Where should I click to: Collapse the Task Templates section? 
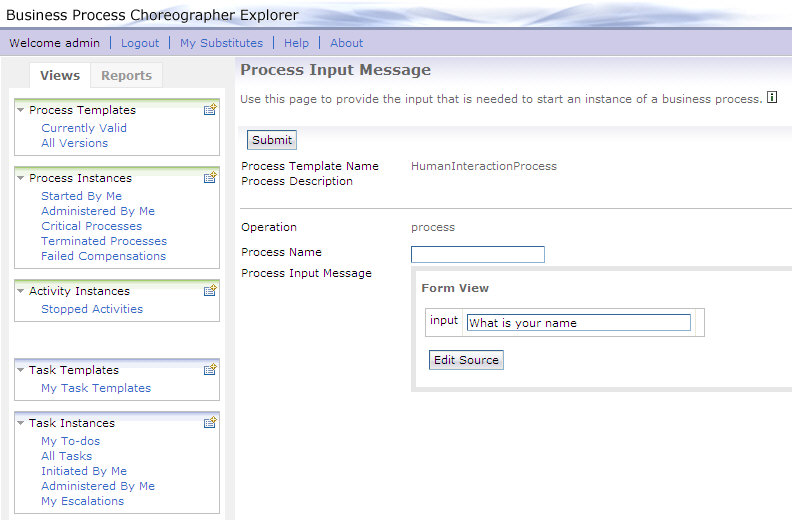click(21, 371)
